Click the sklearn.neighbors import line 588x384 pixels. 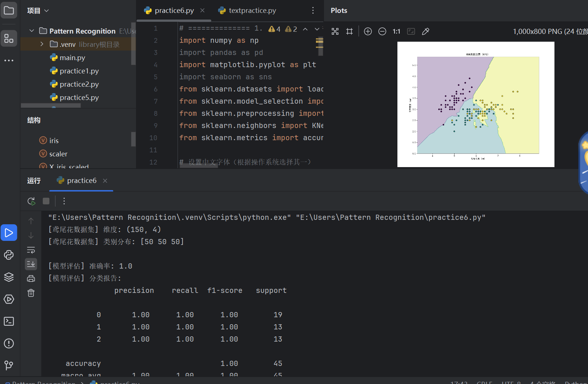click(251, 125)
